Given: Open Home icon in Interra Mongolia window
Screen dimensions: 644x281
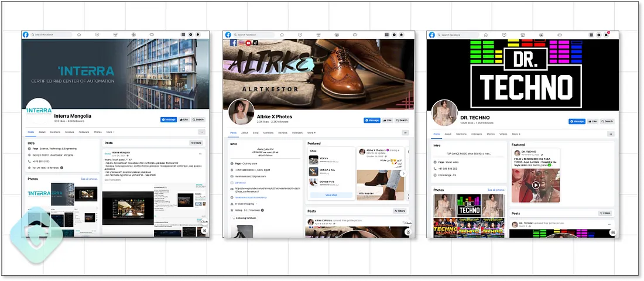Looking at the screenshot, I should click(x=79, y=35).
